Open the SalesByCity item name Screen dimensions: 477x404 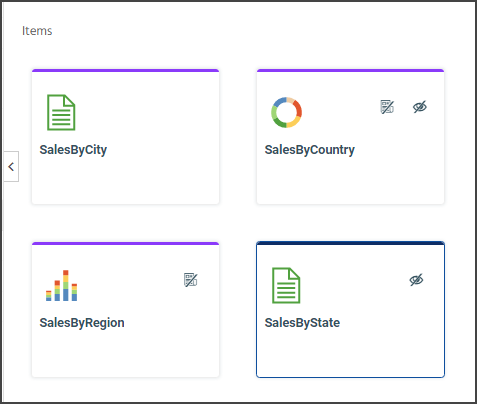(73, 150)
